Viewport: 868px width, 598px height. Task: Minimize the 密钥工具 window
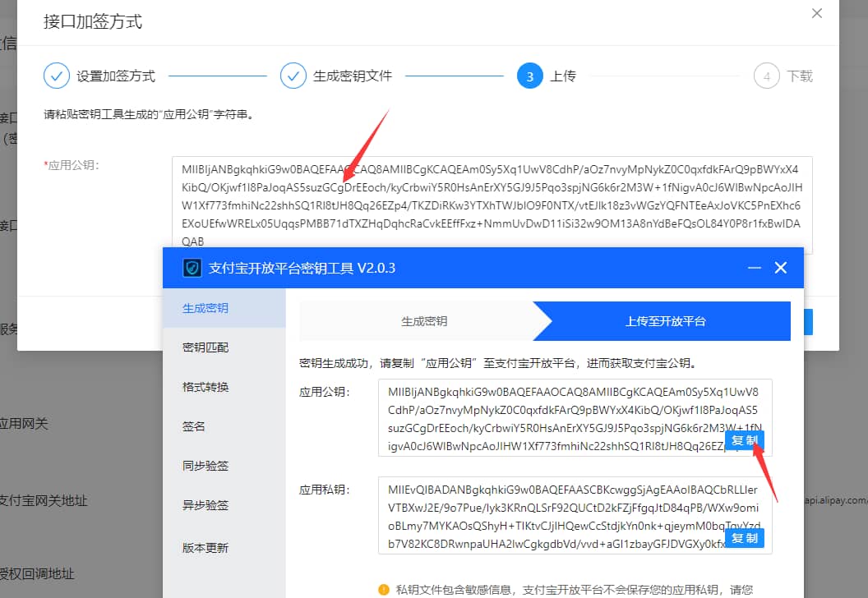pos(754,267)
